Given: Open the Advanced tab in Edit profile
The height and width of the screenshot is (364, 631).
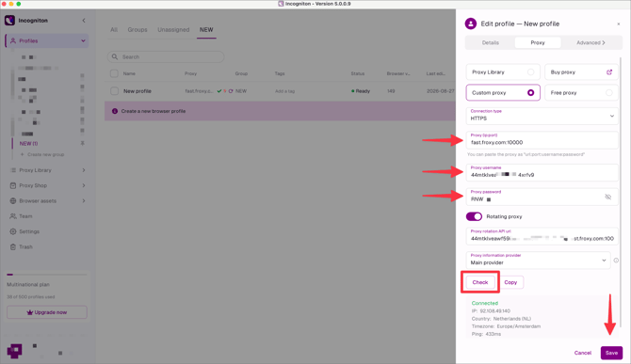Looking at the screenshot, I should 591,42.
